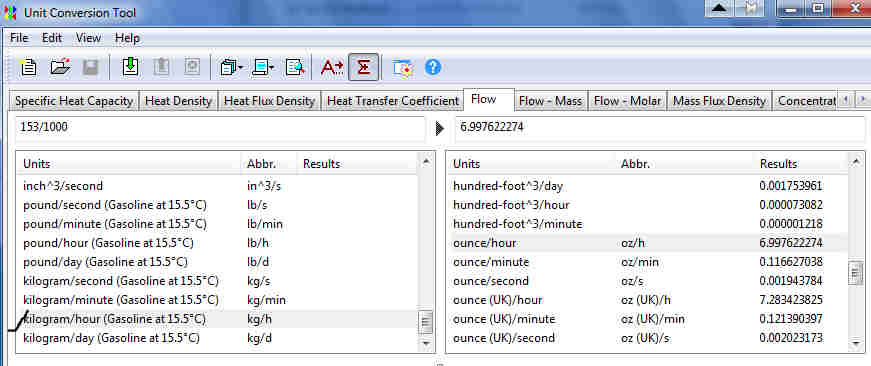Viewport: 871px width, 366px height.
Task: Click the green download arrow icon
Action: (x=130, y=67)
